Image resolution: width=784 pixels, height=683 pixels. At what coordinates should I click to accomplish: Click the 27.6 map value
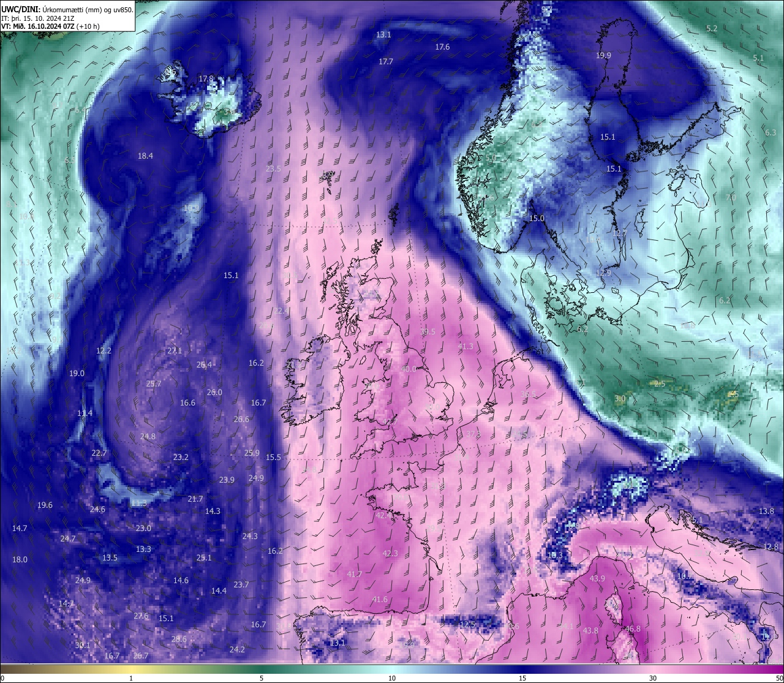[141, 616]
